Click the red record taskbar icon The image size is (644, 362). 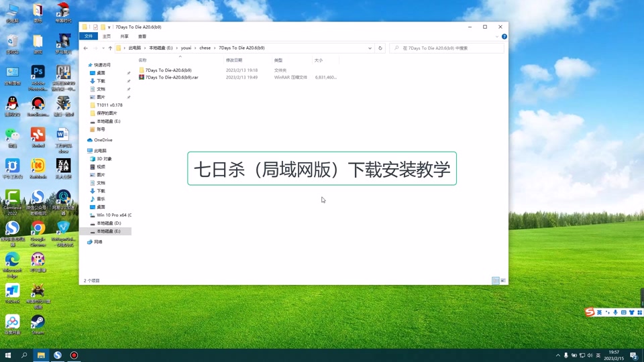[x=74, y=355]
